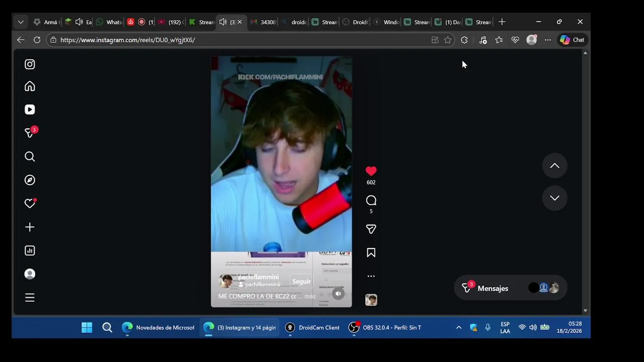Open Notifications heart icon in sidebar
This screenshot has width=644, height=362.
[x=30, y=203]
